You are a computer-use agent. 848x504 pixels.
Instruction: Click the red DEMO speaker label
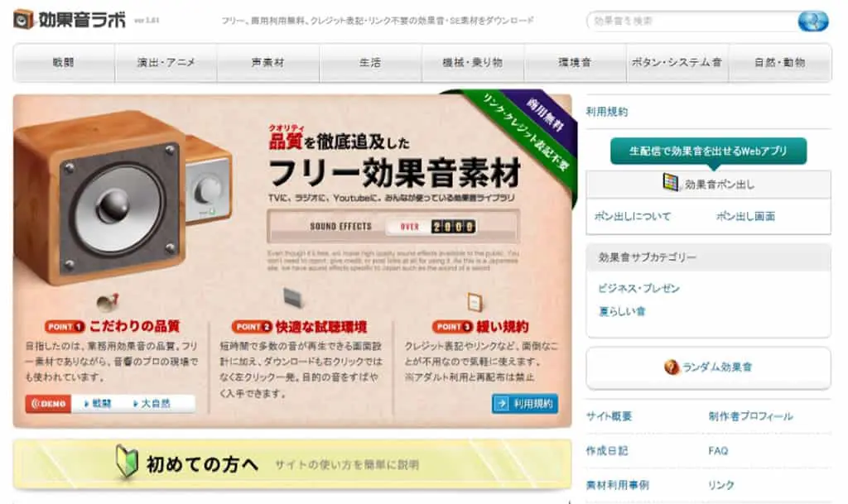click(48, 404)
